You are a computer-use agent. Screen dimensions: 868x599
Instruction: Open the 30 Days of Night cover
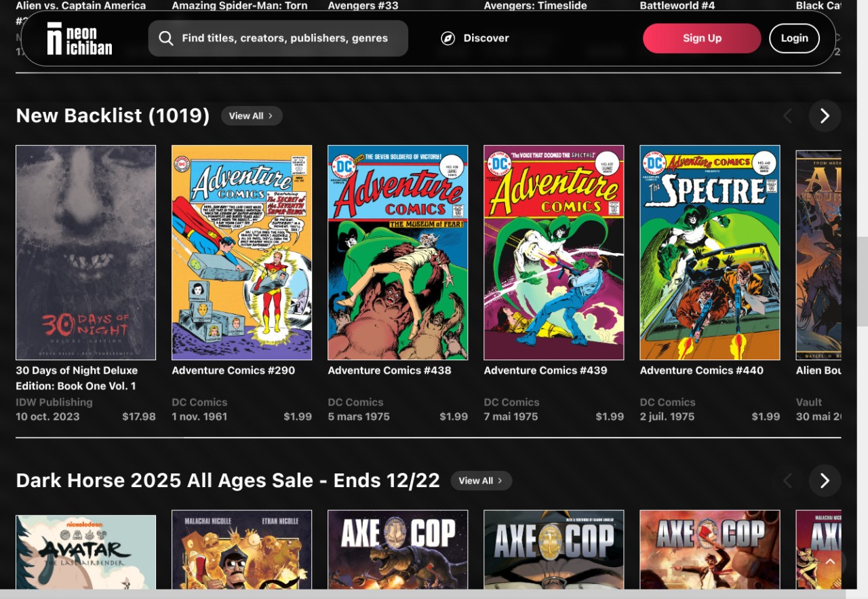(x=85, y=252)
